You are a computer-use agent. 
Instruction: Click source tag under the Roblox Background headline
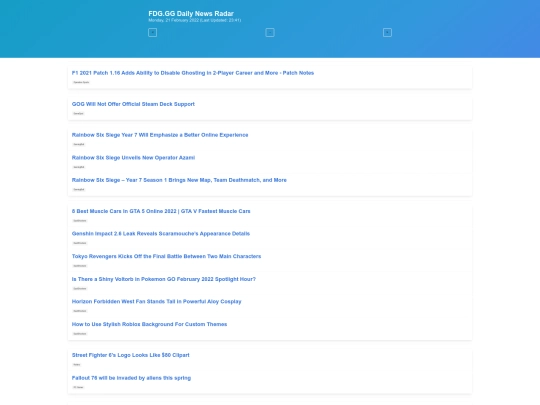click(x=80, y=334)
